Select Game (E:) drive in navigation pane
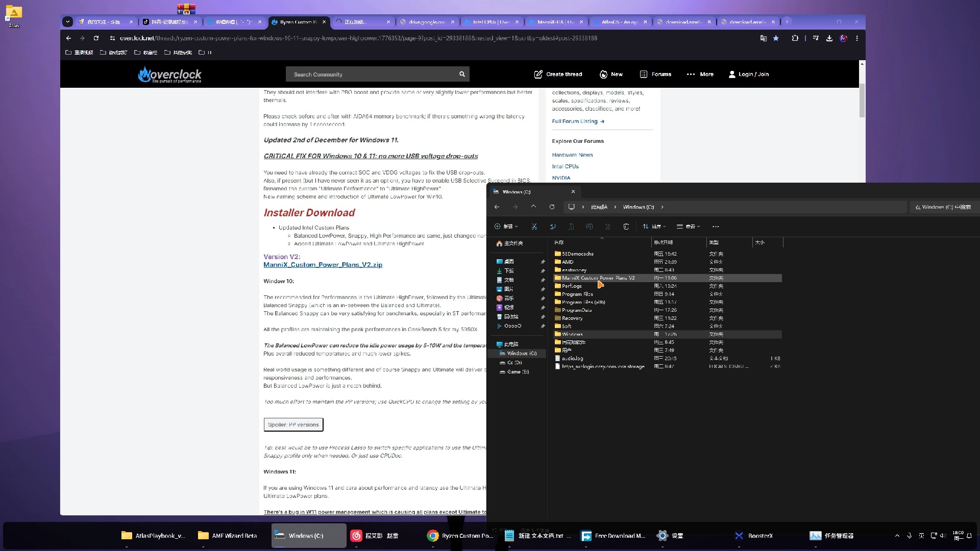The image size is (980, 551). coord(517,371)
